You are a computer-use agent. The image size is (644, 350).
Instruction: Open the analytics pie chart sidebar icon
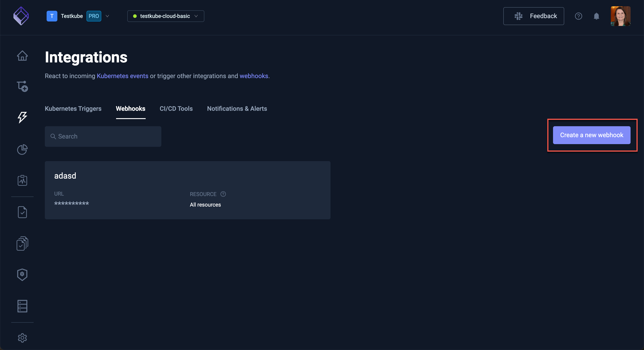coord(22,149)
